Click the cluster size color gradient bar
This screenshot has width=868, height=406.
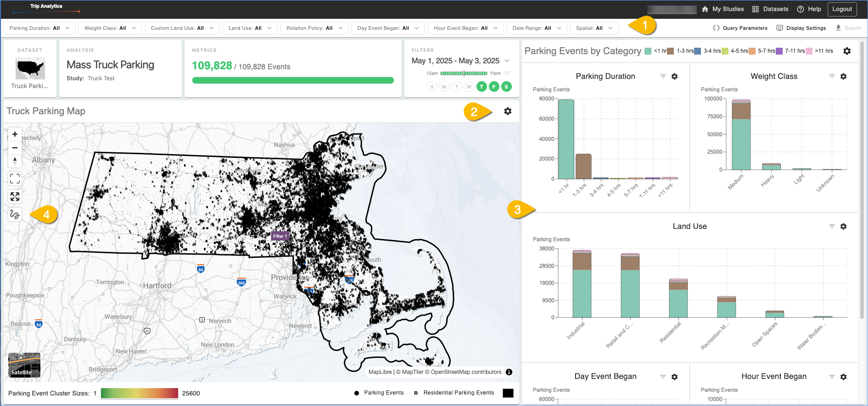140,393
